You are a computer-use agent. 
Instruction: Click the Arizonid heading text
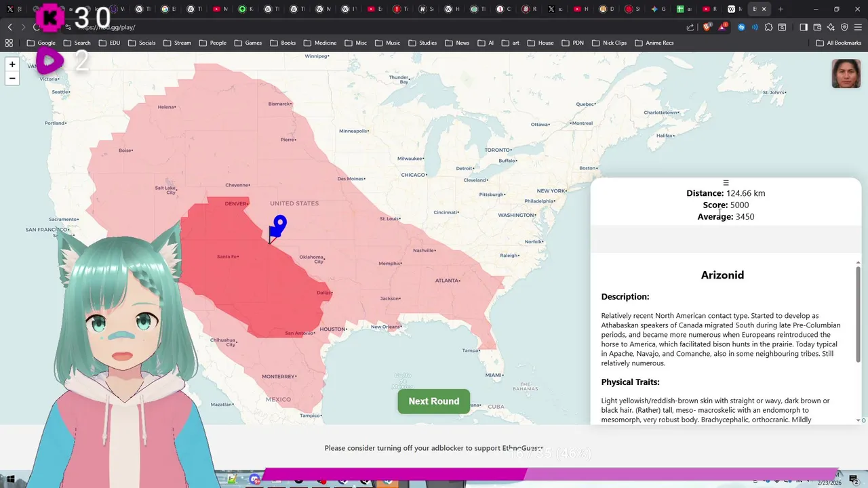tap(722, 275)
